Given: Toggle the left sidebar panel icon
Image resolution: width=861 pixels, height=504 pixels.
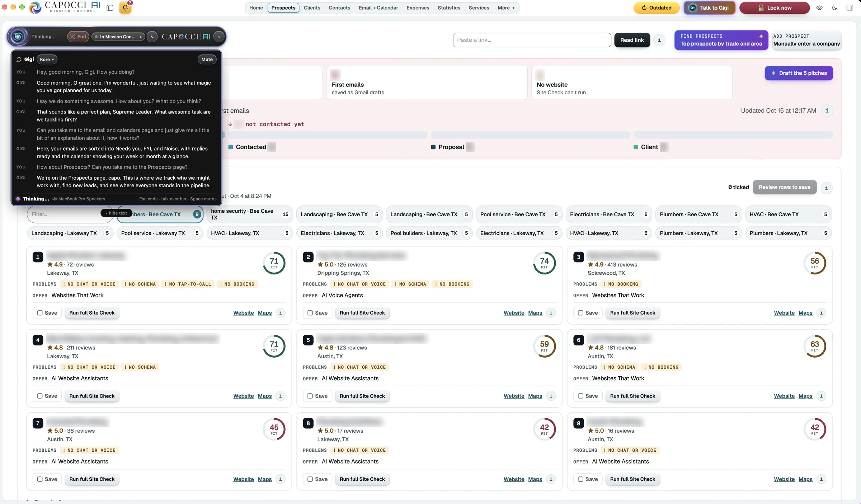Looking at the screenshot, I should (x=110, y=8).
